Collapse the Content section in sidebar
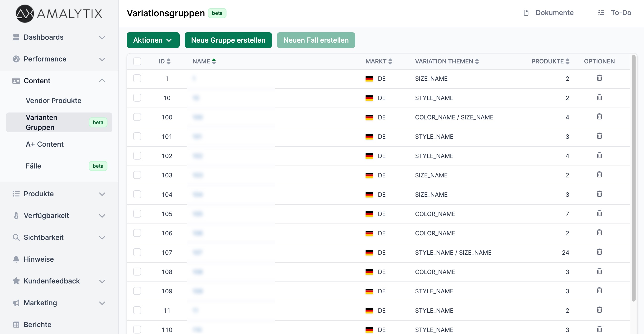The image size is (644, 334). [x=102, y=81]
